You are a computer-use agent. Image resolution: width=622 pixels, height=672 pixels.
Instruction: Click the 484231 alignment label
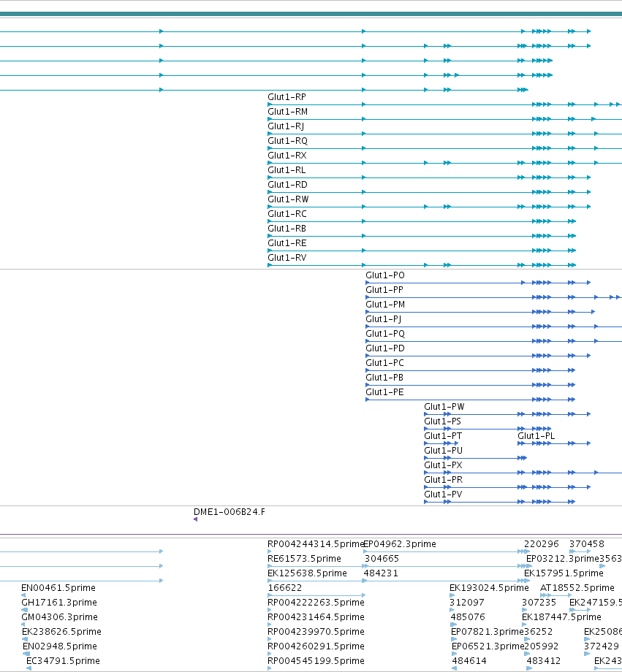381,573
